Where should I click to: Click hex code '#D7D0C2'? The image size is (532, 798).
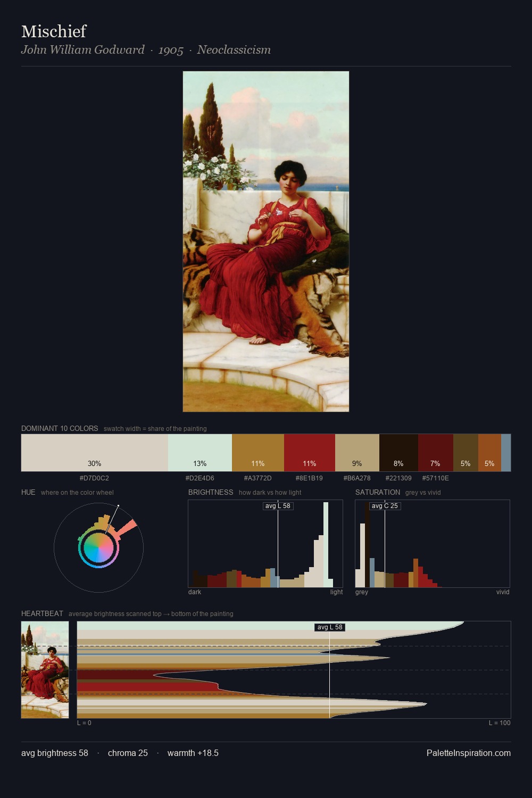(x=94, y=478)
